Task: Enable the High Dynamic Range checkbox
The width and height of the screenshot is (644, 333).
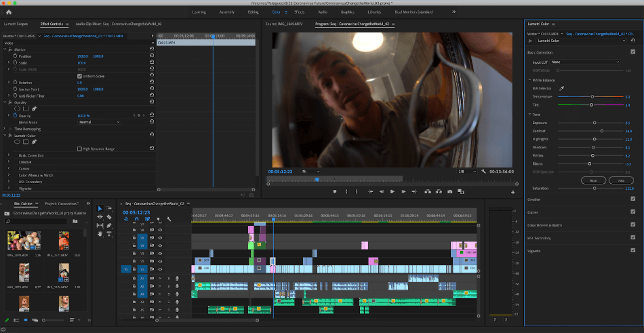Action: [79, 149]
